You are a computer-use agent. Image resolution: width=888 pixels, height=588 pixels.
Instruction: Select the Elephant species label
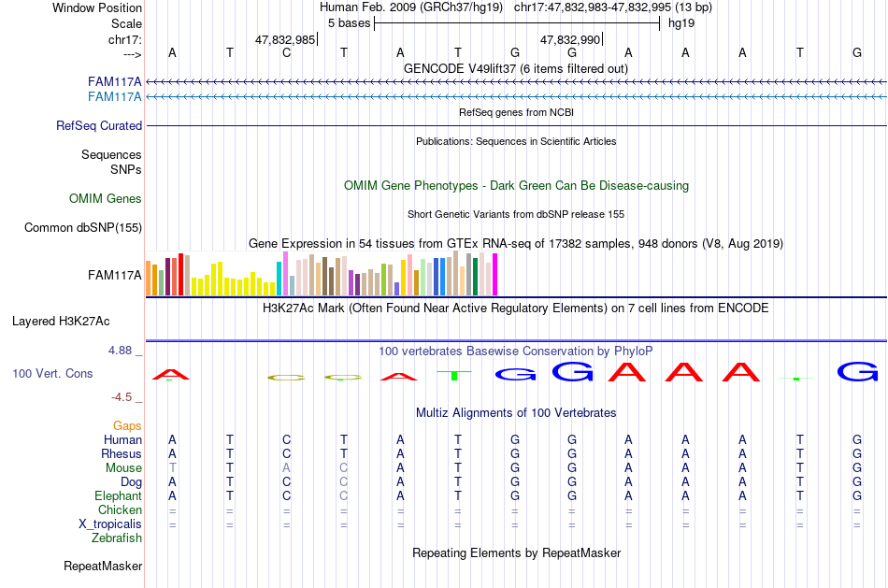click(118, 495)
